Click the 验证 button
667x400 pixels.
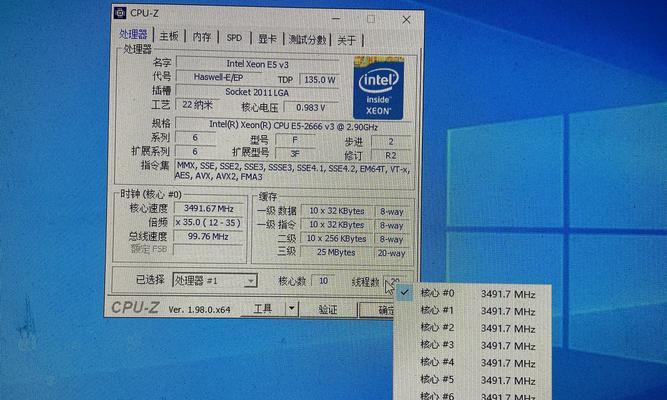(328, 309)
